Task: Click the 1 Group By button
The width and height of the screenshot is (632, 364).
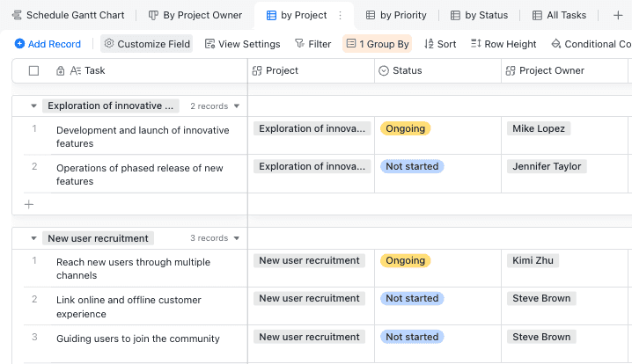Action: 377,44
